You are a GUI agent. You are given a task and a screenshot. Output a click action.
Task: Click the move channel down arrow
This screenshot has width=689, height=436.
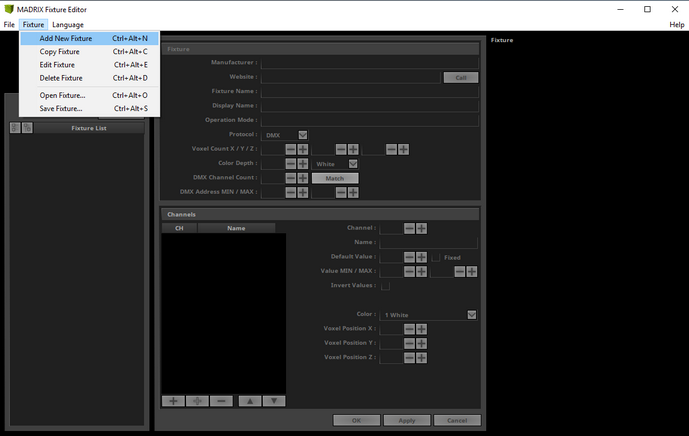click(274, 401)
